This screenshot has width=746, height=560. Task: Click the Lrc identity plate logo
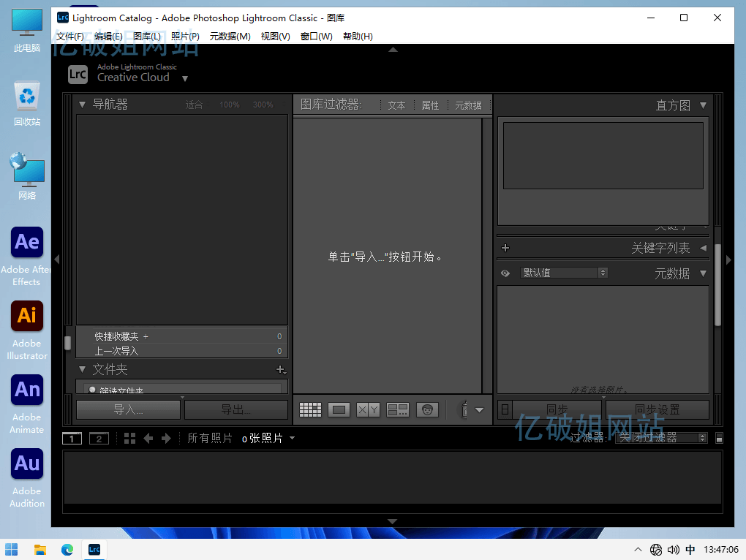tap(78, 74)
